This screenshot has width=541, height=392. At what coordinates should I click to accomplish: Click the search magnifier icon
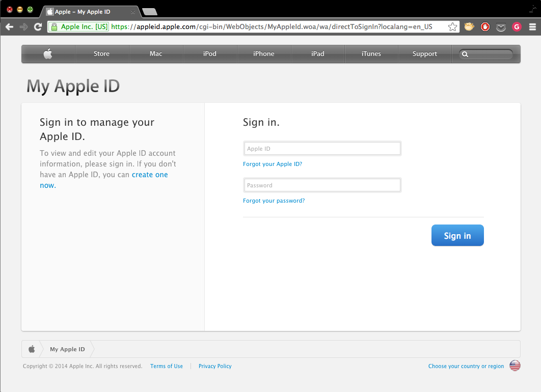point(465,54)
